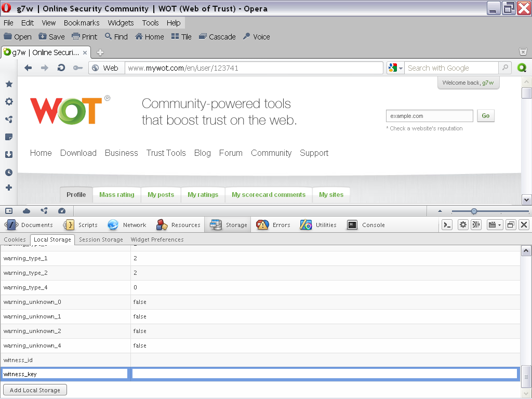532x399 pixels.
Task: Click the Print toolbar button
Action: tap(85, 37)
